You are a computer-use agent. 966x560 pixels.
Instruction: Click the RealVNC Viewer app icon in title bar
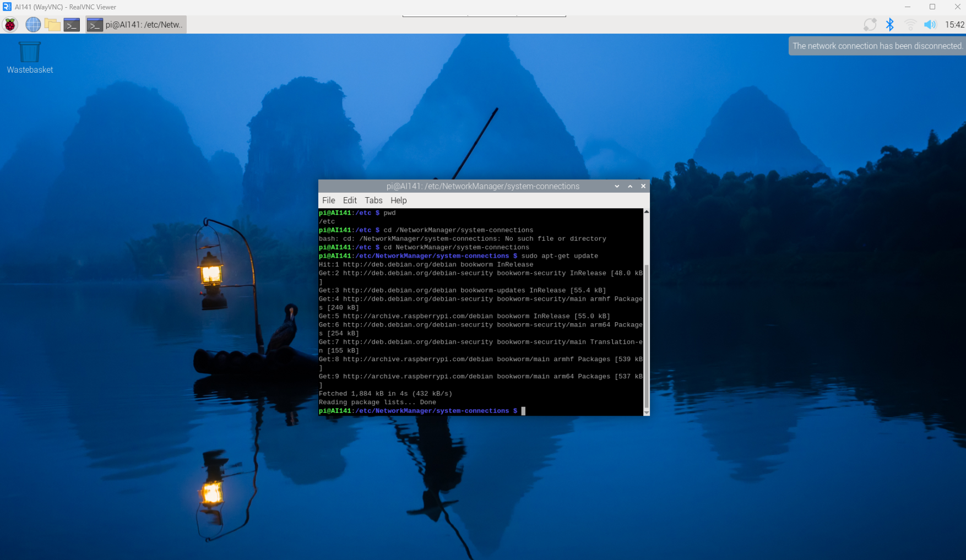(7, 7)
